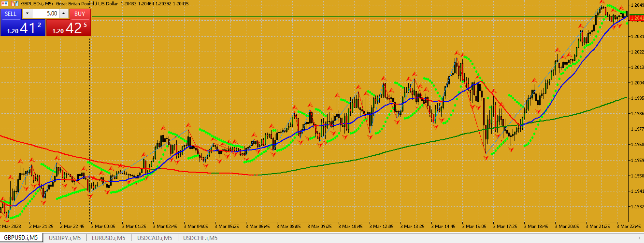This screenshot has height=243, width=644.
Task: Click the 3 Mar 09:25 time label
Action: pyautogui.click(x=319, y=226)
